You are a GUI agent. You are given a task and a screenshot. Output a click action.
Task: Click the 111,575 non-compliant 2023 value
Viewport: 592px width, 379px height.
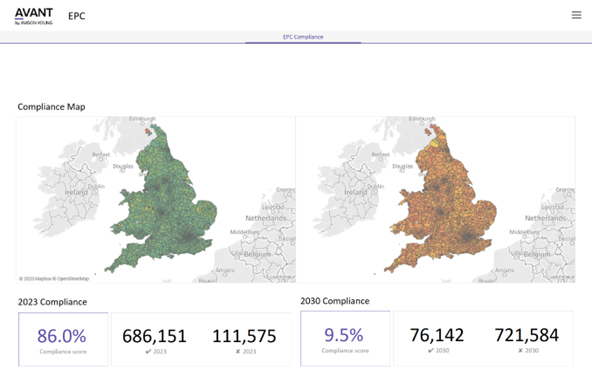(x=244, y=336)
